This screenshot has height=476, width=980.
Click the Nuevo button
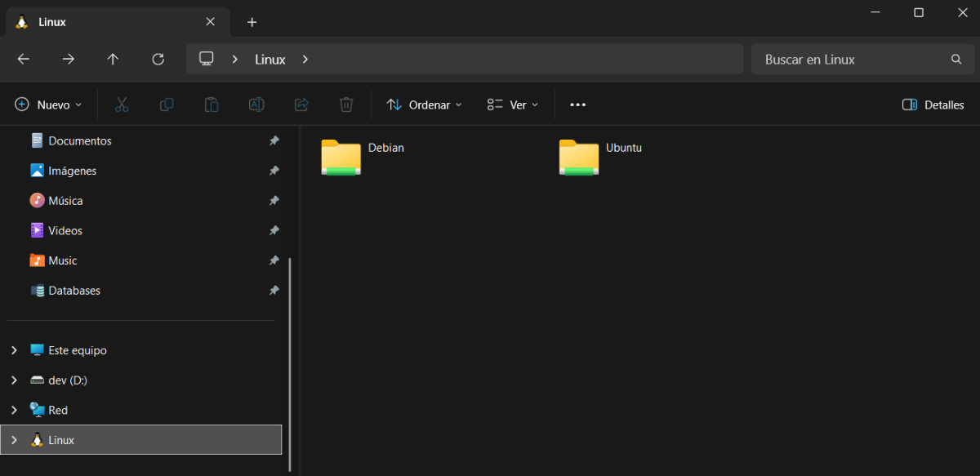tap(48, 105)
